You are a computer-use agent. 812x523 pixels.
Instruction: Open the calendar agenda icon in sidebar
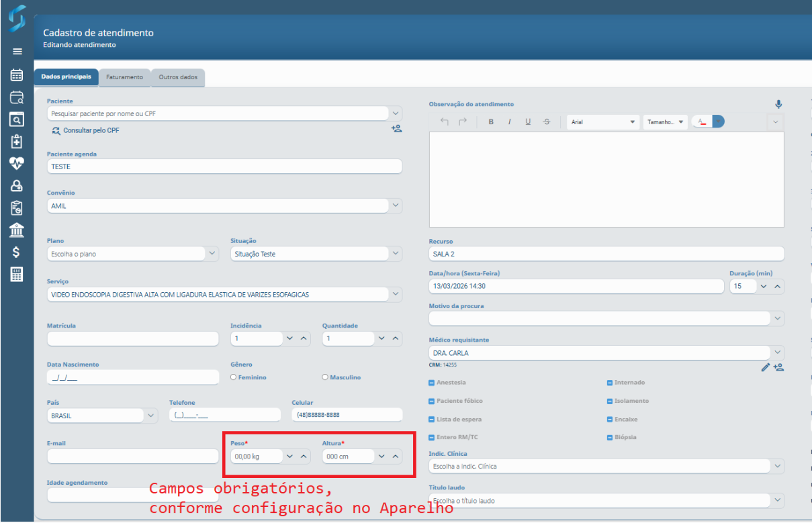[x=17, y=75]
